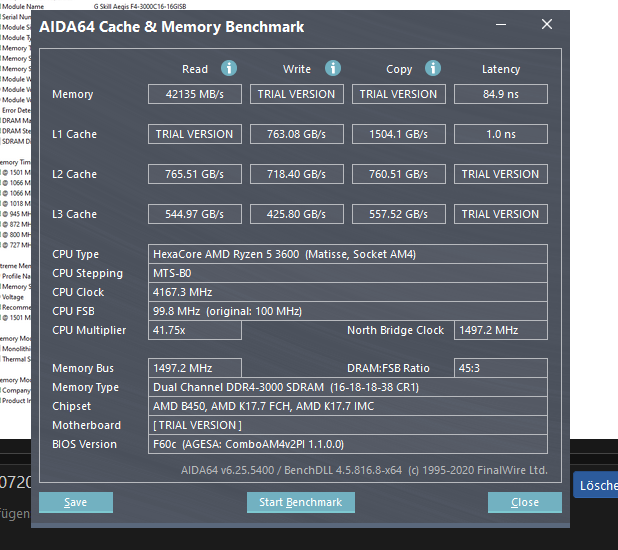Click the DRAM:FSB Ratio label
The image size is (618, 550).
point(388,368)
